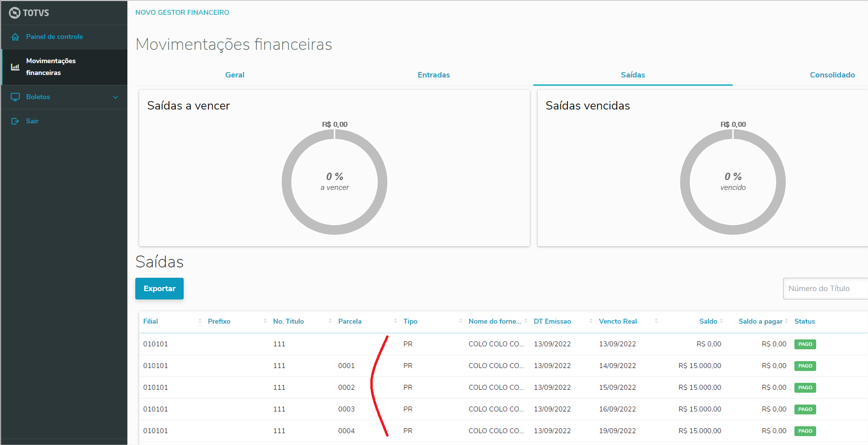Image resolution: width=868 pixels, height=445 pixels.
Task: Switch to the Entradas tab
Action: [434, 74]
